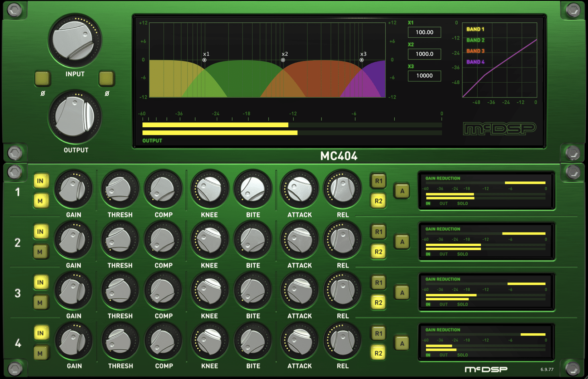
Task: Click the x2 crossover marker on the display
Action: tap(283, 59)
